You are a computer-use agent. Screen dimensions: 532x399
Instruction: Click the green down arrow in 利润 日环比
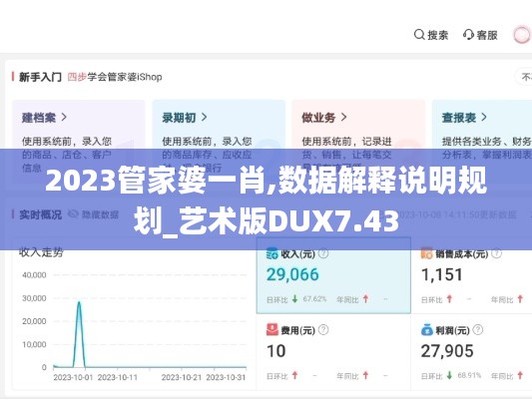[x=449, y=375]
